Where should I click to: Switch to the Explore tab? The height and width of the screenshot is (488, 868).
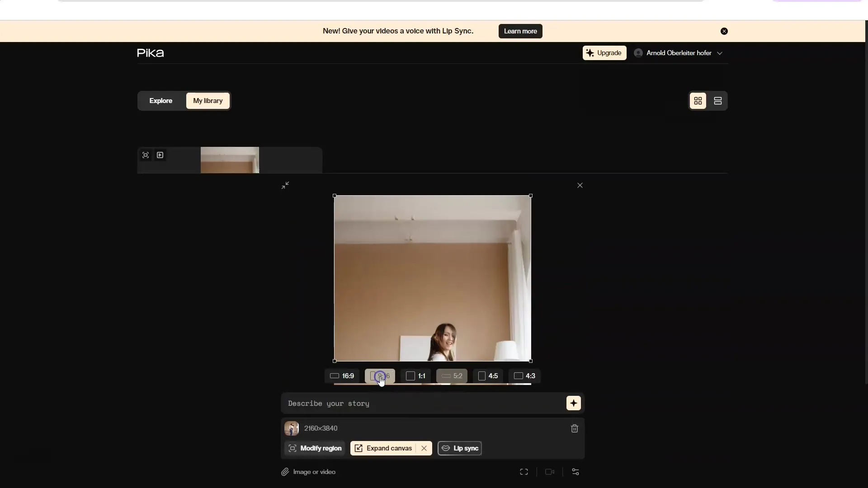[x=160, y=100]
